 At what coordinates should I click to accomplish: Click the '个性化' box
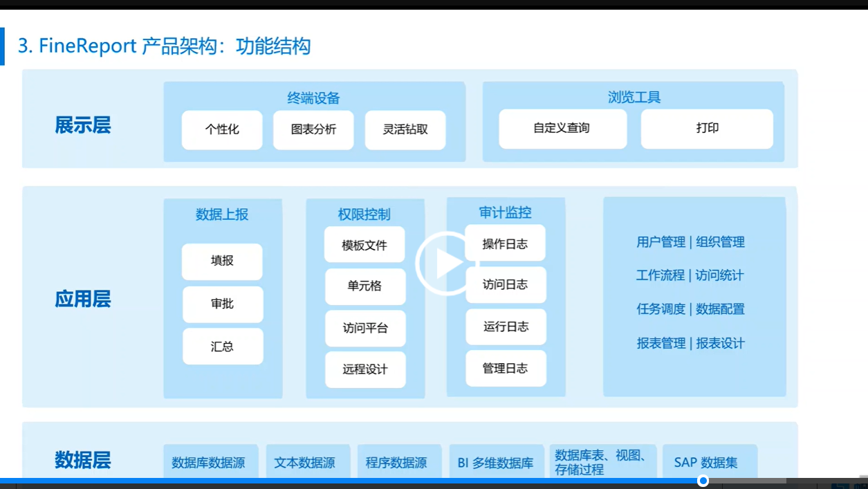click(222, 129)
